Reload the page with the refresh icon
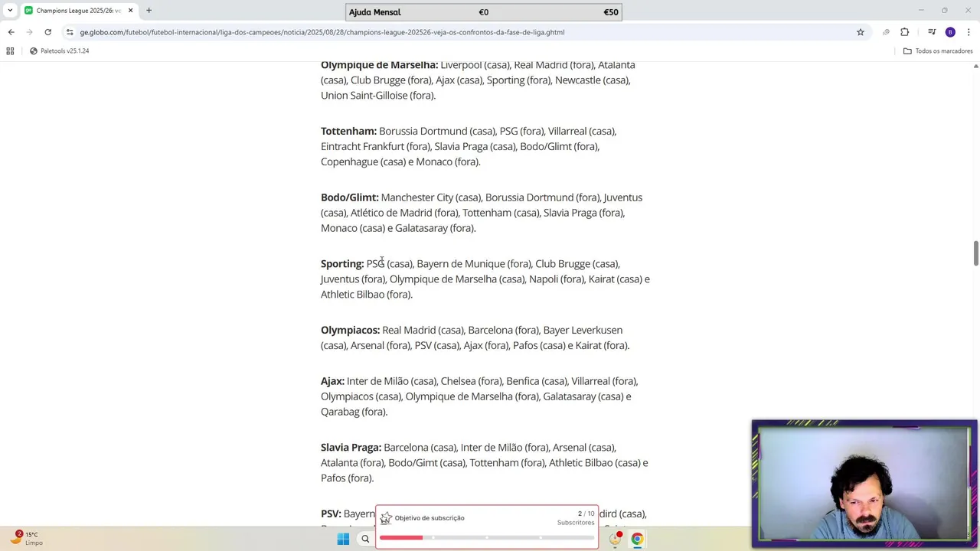 point(47,32)
